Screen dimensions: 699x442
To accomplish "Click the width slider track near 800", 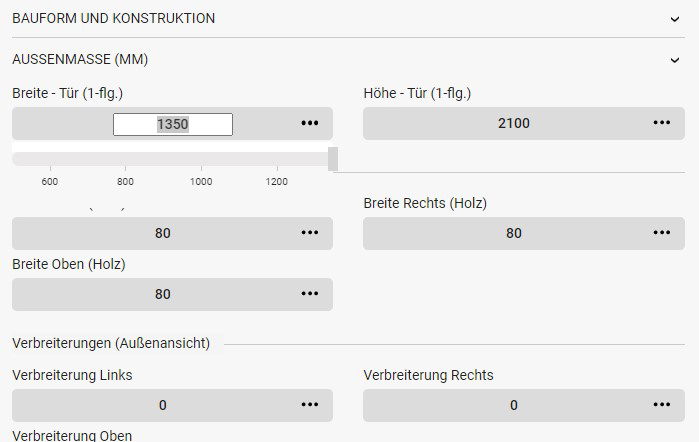I will coord(125,159).
